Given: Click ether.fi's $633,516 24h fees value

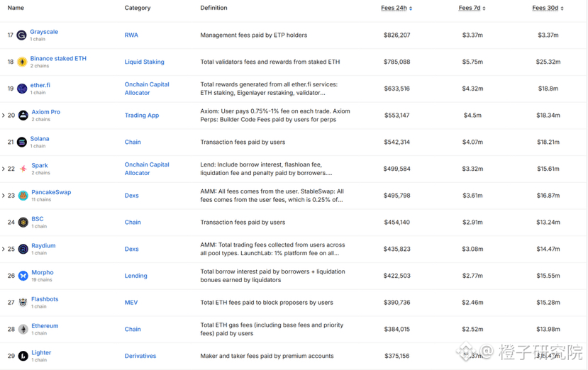Looking at the screenshot, I should tap(396, 89).
